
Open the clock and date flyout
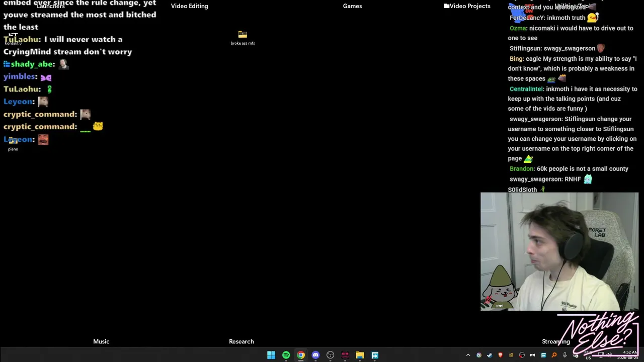pos(628,355)
